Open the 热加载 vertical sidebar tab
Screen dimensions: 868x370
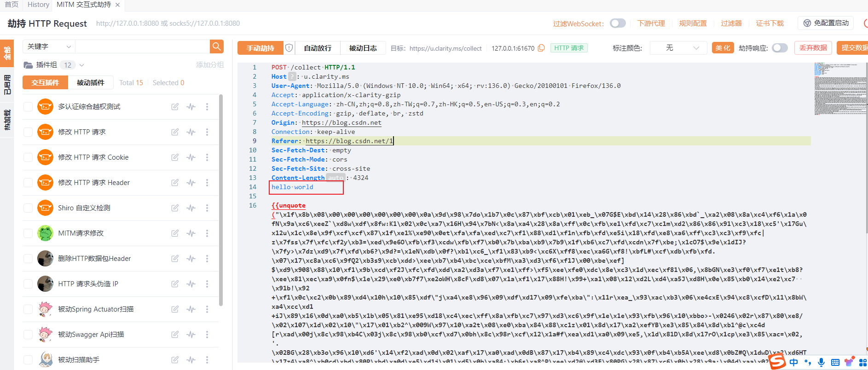pos(7,120)
